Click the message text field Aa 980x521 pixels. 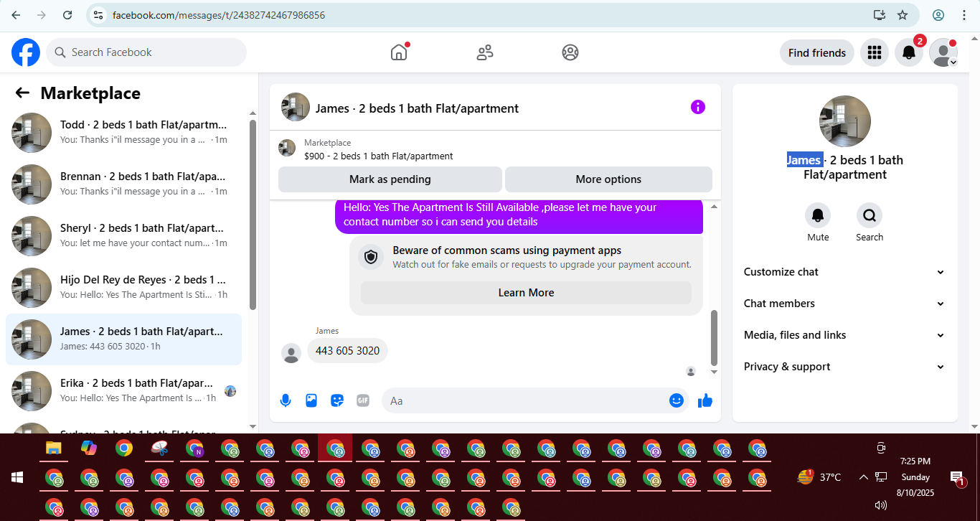click(x=524, y=400)
